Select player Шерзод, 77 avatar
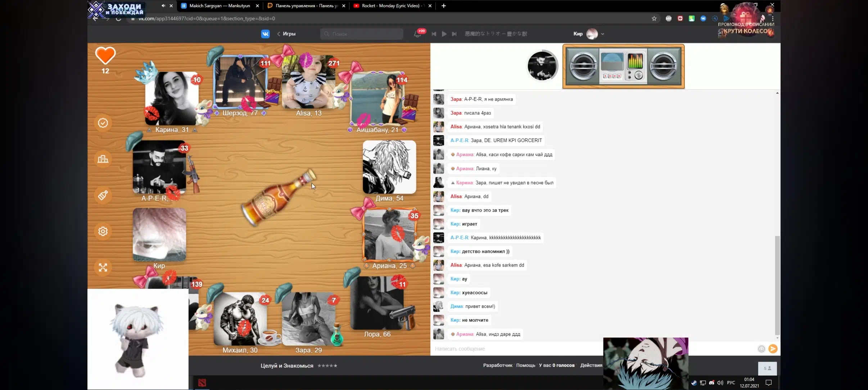Image resolution: width=868 pixels, height=390 pixels. tap(240, 82)
